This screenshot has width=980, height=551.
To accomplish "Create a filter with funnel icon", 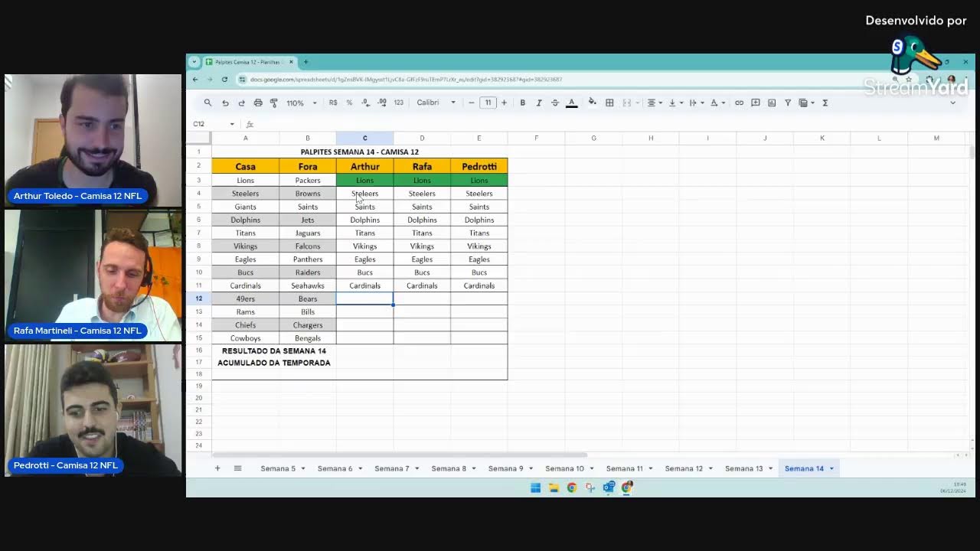I will coord(788,103).
